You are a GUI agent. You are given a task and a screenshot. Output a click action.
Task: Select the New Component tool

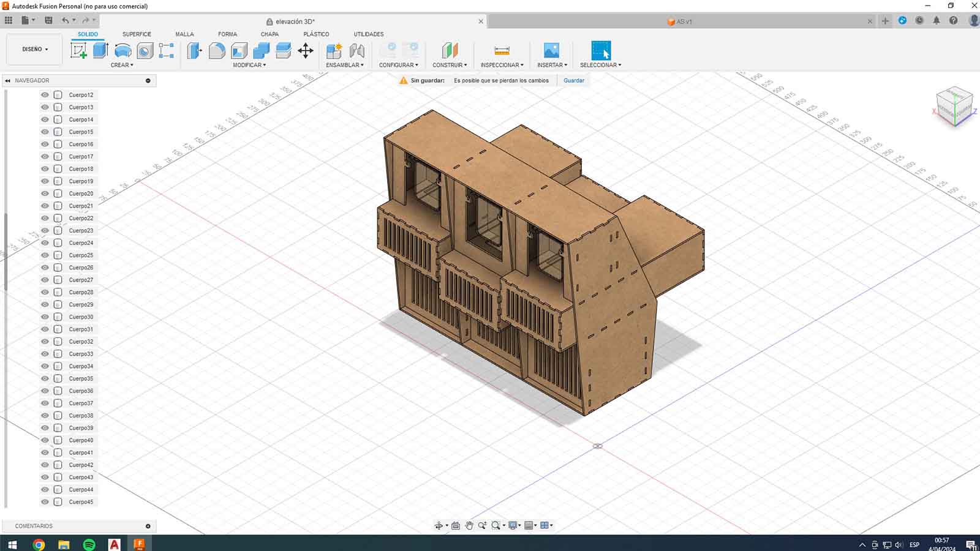[334, 50]
